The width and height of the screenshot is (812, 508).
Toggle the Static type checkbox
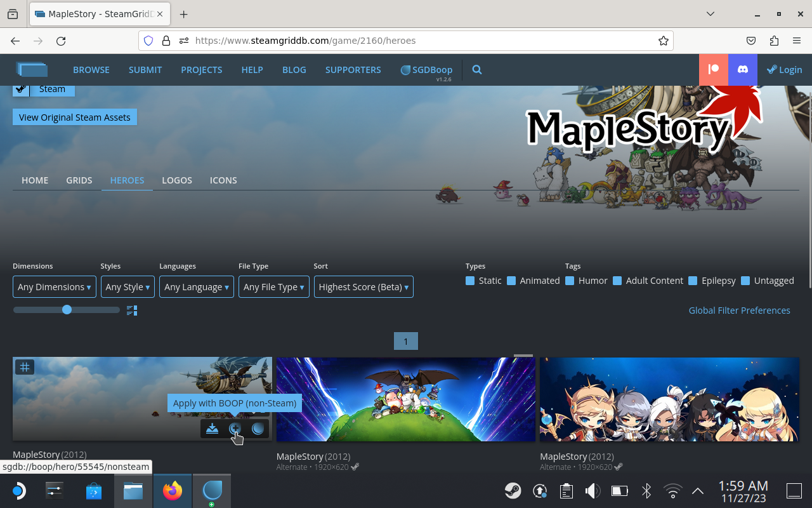470,281
